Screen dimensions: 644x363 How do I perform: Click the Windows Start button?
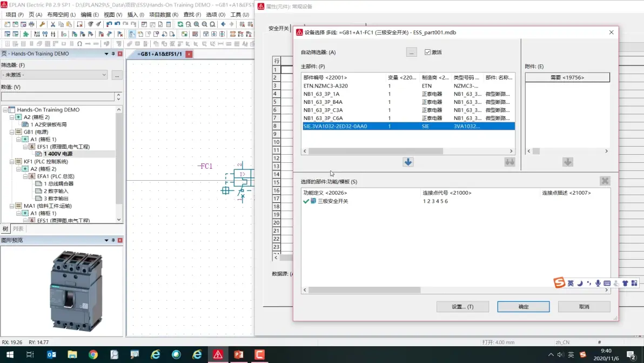(9, 354)
